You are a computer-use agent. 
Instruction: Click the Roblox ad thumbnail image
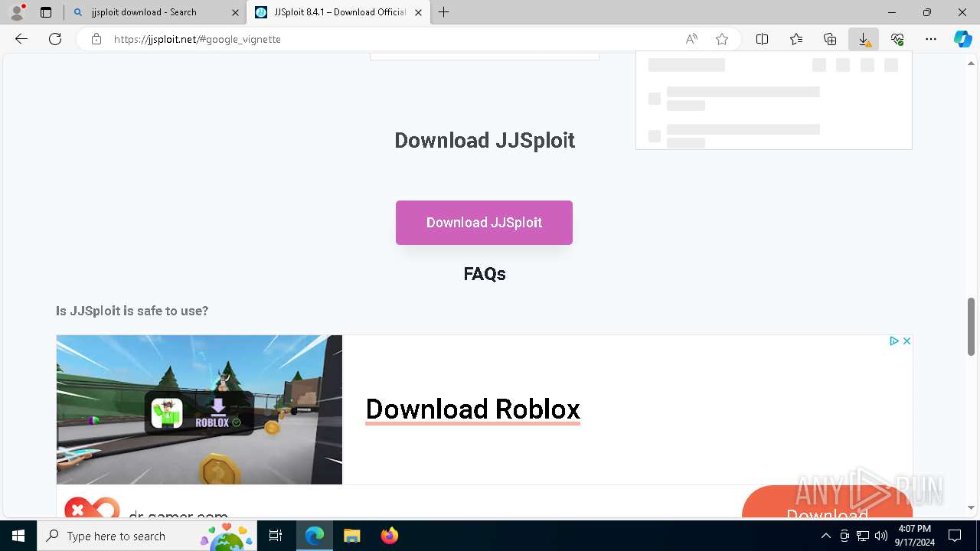(x=199, y=409)
